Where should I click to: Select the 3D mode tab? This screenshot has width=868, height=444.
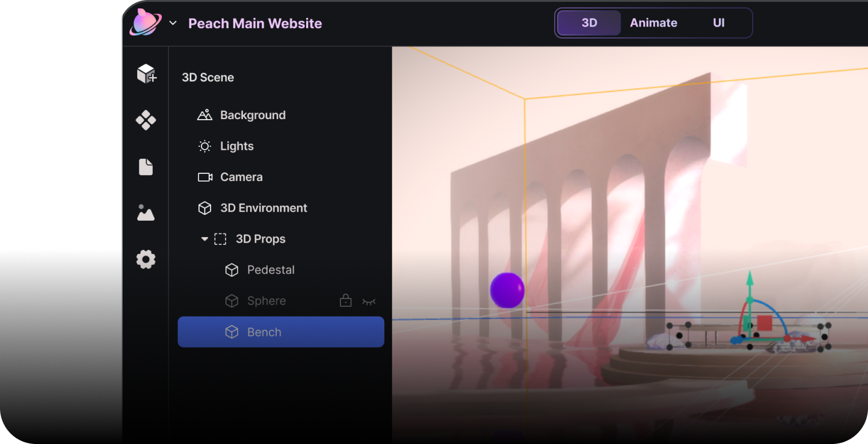click(589, 23)
